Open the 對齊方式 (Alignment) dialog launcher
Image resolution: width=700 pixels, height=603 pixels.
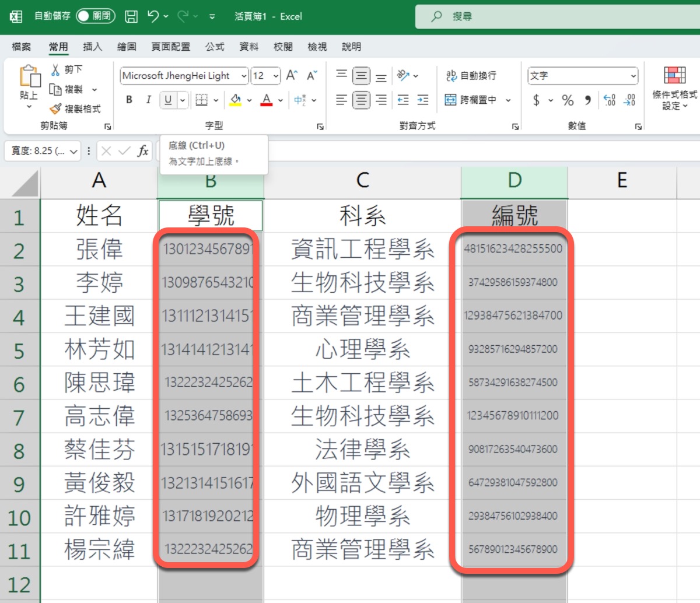(x=515, y=127)
